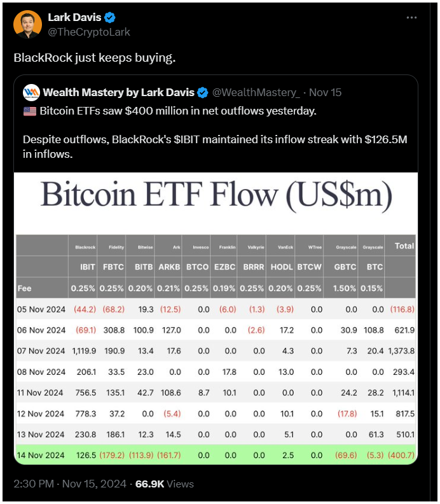The height and width of the screenshot is (504, 440).
Task: Click Lark Davis profile avatar
Action: pyautogui.click(x=27, y=24)
